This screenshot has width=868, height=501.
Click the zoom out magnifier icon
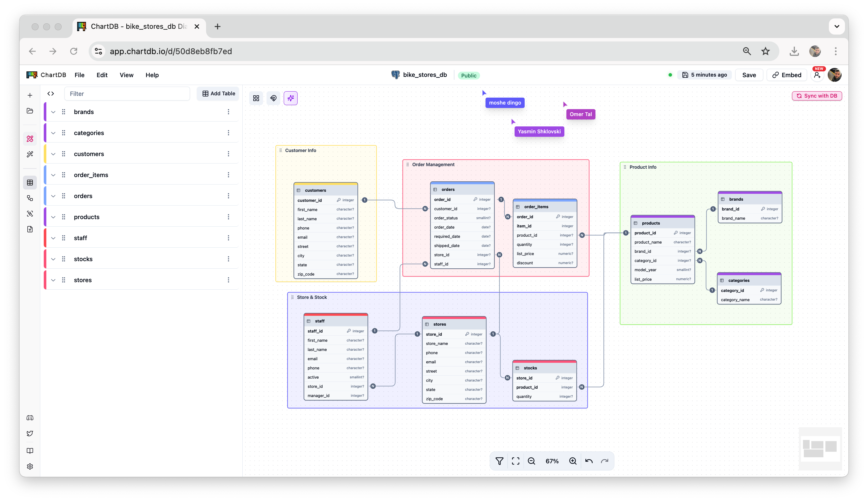[531, 461]
